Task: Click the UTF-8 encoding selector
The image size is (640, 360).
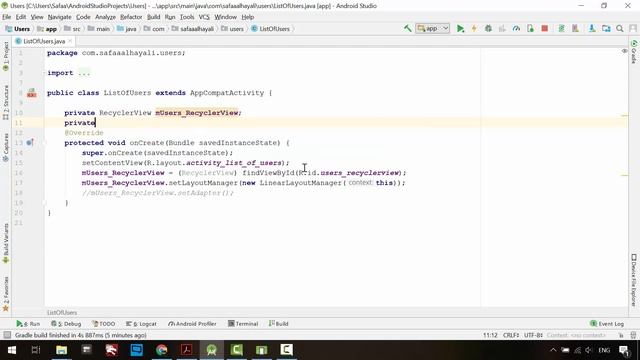Action: coord(533,335)
